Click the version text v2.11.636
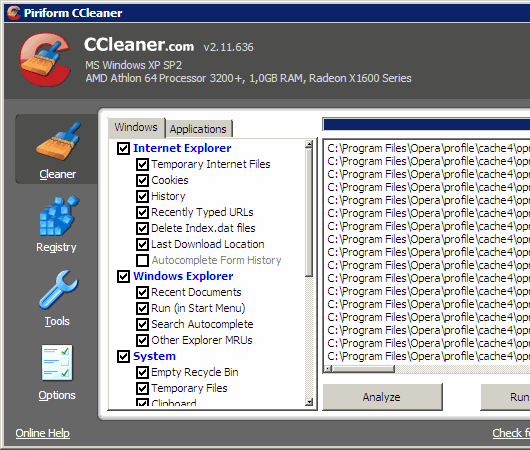Image resolution: width=530 pixels, height=450 pixels. tap(228, 47)
